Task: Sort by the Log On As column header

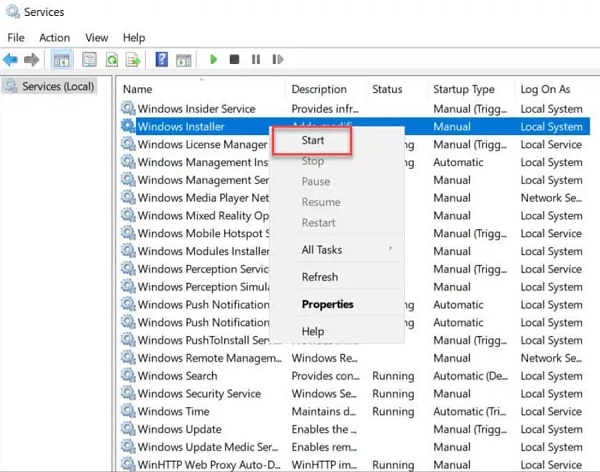Action: tap(553, 89)
